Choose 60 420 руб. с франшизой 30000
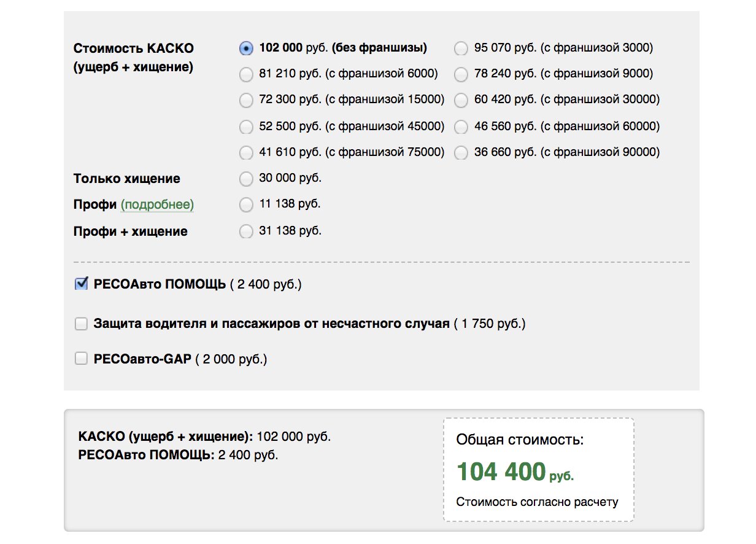 [x=461, y=100]
